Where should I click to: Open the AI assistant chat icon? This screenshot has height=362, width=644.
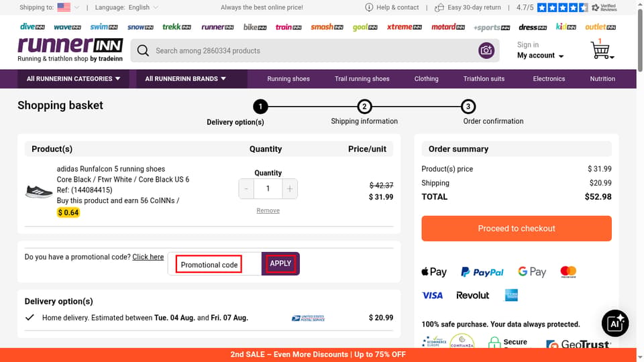[x=615, y=323]
